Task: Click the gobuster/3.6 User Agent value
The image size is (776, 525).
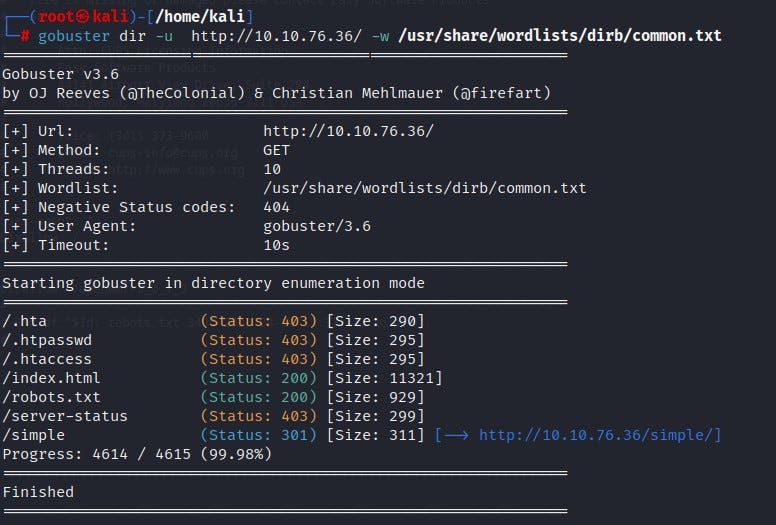Action: pos(317,226)
